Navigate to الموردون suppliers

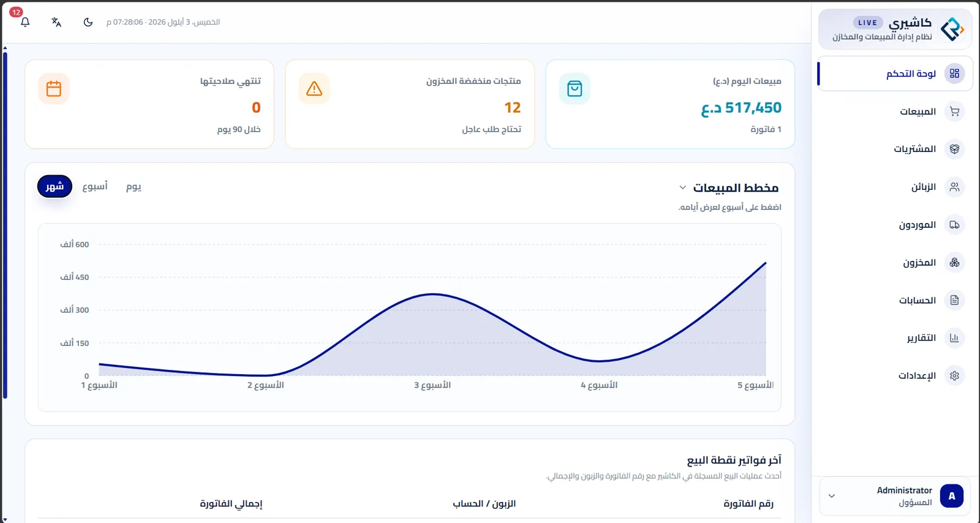895,225
